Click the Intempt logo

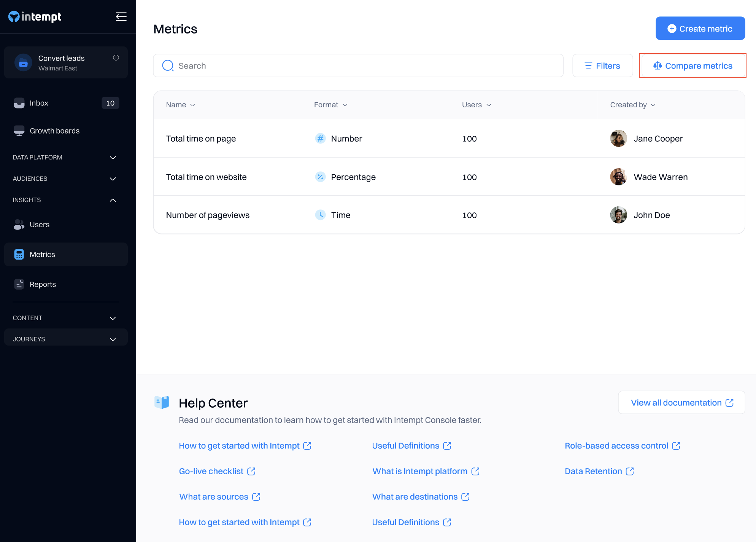(35, 17)
